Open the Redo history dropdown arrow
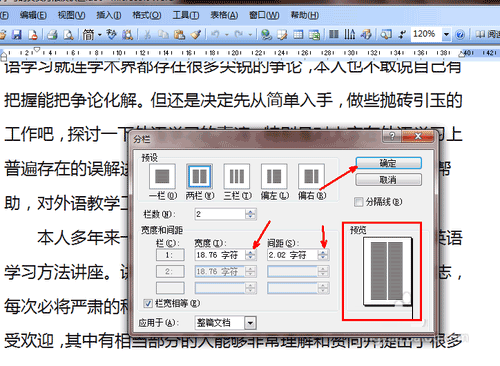Viewport: 500px width, 366px height. 250,34
